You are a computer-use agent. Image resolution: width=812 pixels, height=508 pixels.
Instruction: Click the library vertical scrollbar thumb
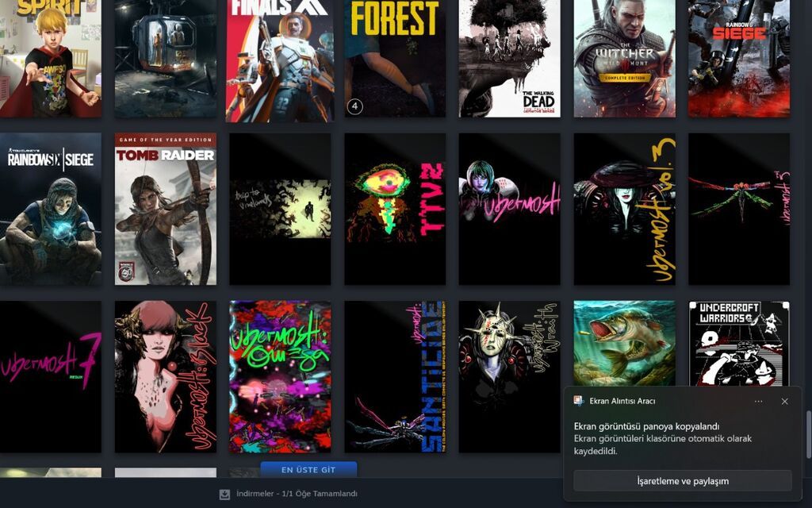(808, 434)
